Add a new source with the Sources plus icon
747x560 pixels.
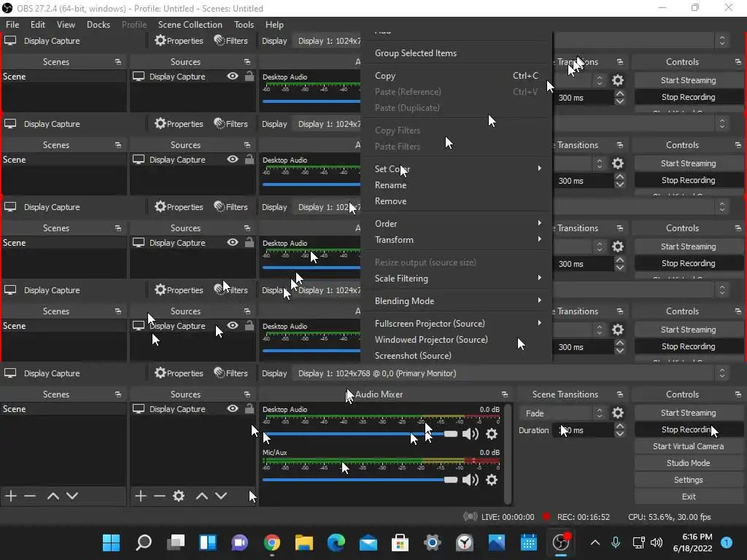(141, 496)
